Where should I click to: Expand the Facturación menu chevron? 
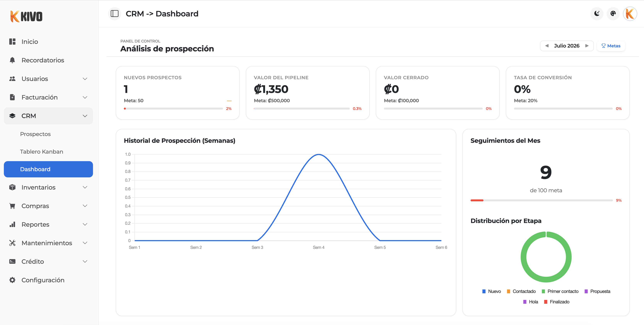tap(85, 97)
